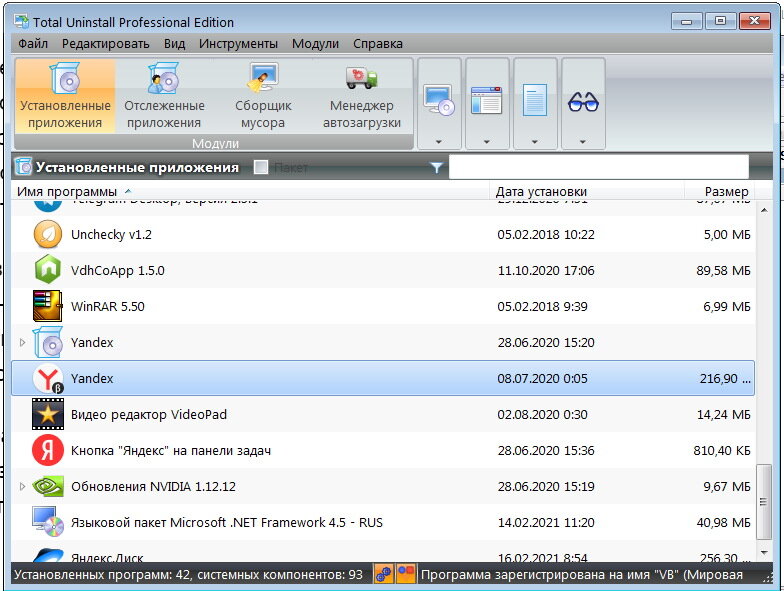Click the blue gears status bar icon
Image resolution: width=784 pixels, height=591 pixels.
click(x=384, y=574)
